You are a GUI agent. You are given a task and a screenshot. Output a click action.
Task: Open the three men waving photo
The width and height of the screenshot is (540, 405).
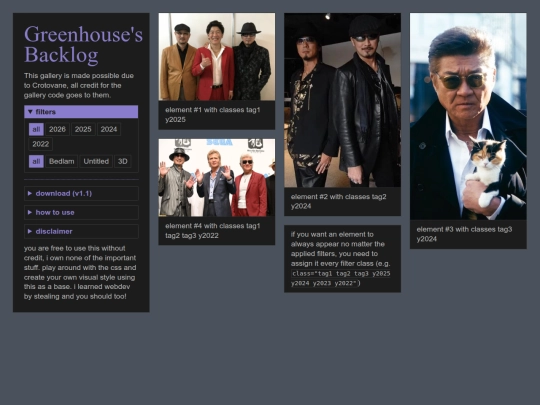[217, 178]
